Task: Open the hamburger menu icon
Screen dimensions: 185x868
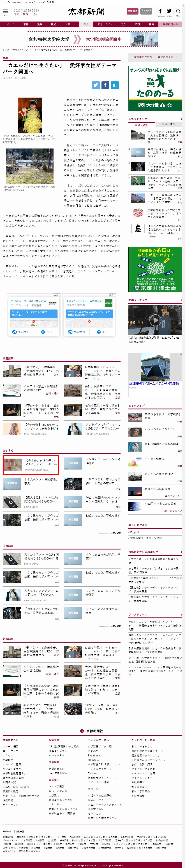Action: pyautogui.click(x=5, y=11)
